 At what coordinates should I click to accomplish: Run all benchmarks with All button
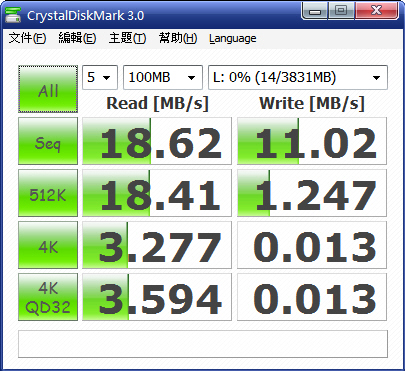click(x=48, y=89)
